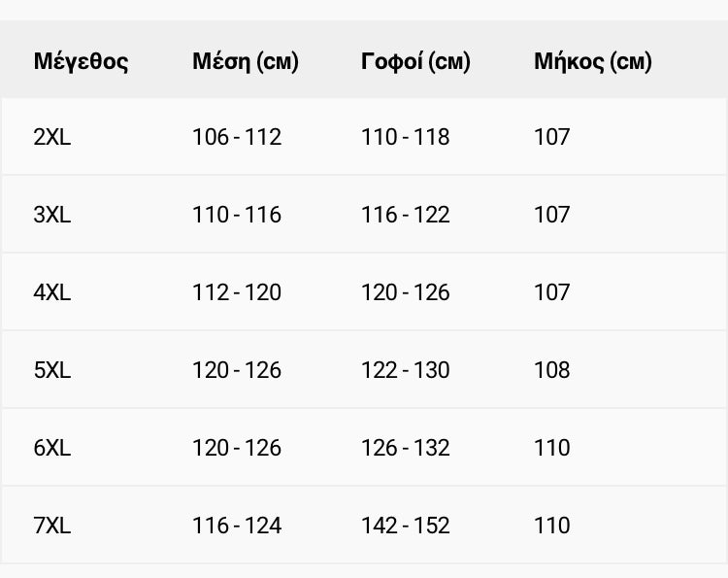
Task: Click hips value 122 - 130
Action: point(406,370)
